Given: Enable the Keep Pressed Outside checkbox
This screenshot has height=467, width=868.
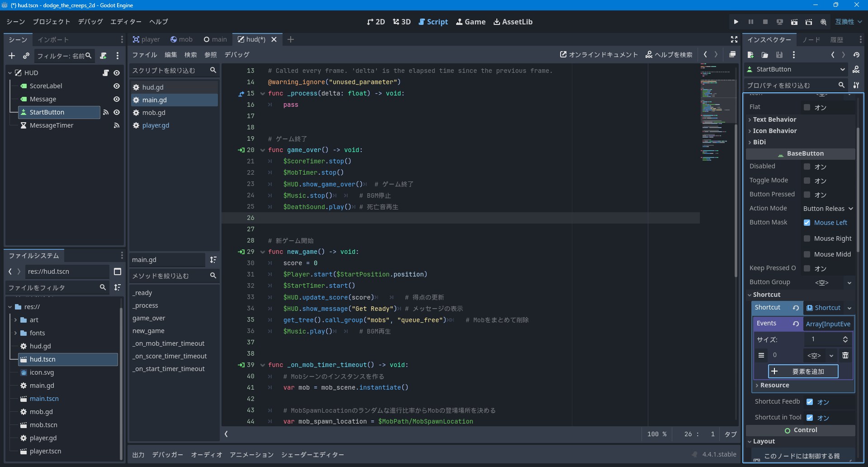Looking at the screenshot, I should tap(807, 268).
